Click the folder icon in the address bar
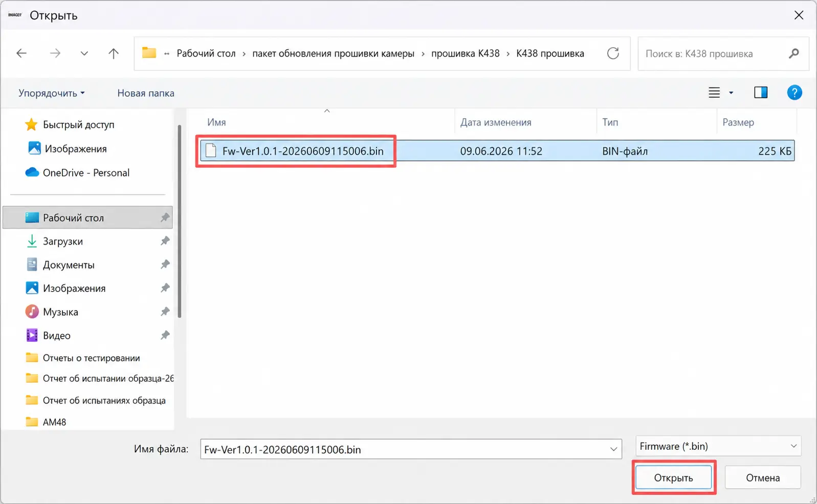Screen dimensions: 817x504 [149, 53]
